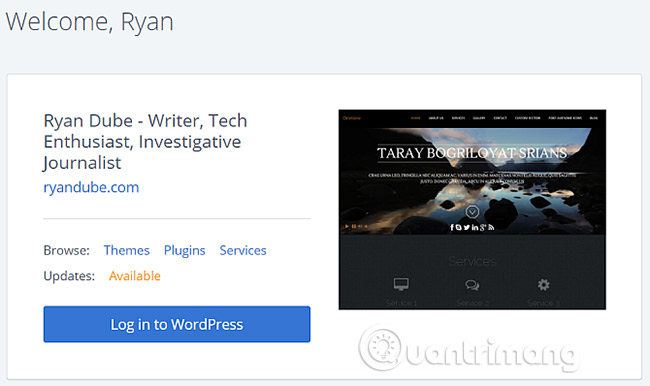Click the Log in to WordPress button

(x=177, y=324)
